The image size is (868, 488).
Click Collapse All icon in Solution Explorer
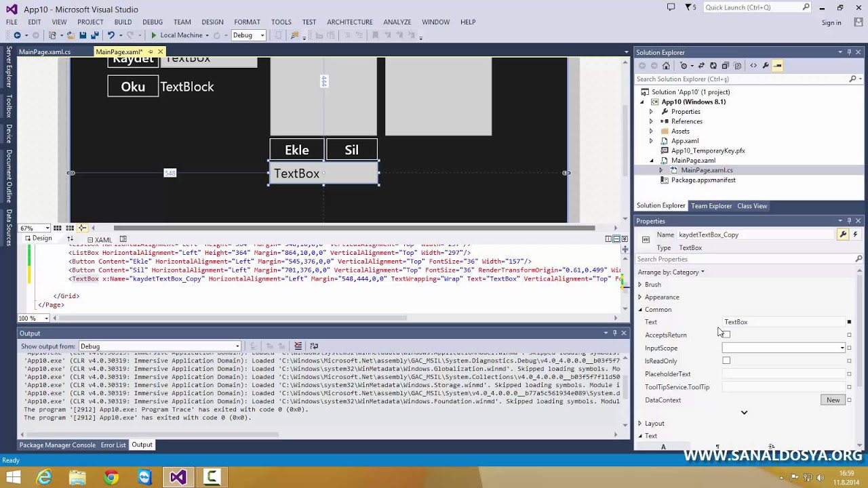[725, 66]
